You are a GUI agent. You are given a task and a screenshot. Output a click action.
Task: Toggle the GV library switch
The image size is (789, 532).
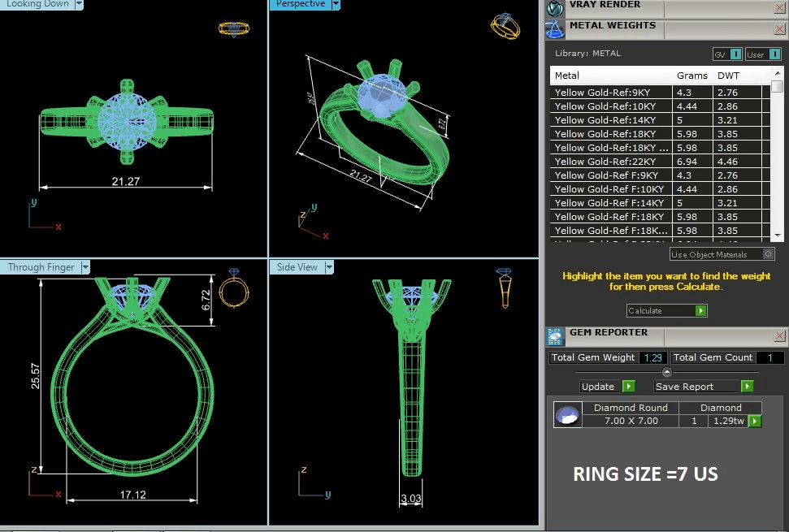(x=727, y=54)
